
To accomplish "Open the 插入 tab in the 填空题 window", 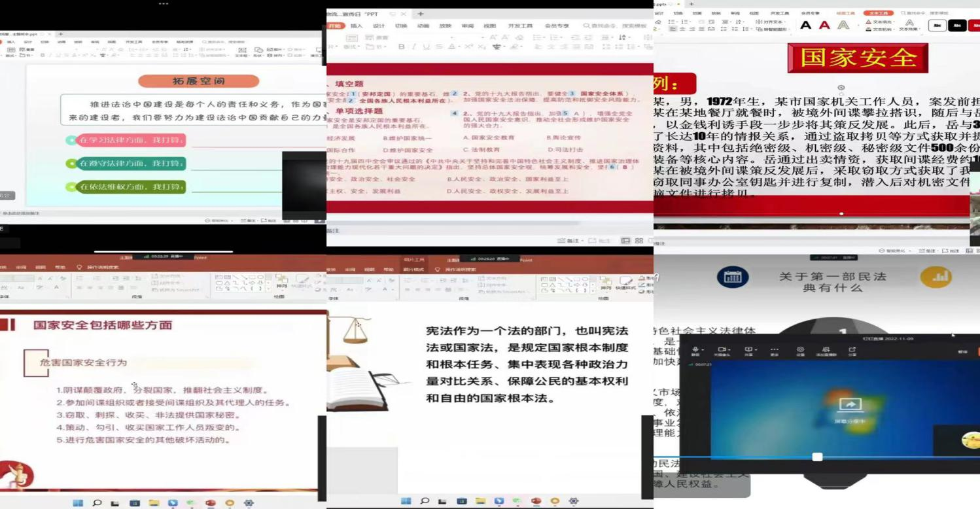I will point(357,26).
